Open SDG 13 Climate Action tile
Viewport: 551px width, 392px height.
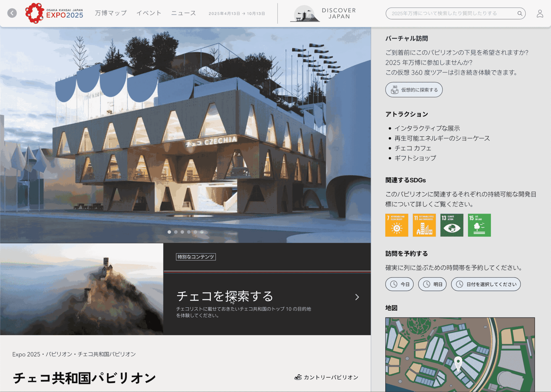tap(452, 225)
